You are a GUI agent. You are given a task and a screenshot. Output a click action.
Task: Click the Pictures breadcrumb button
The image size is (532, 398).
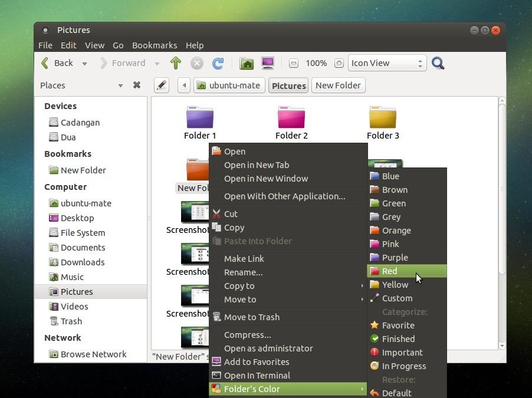(288, 85)
